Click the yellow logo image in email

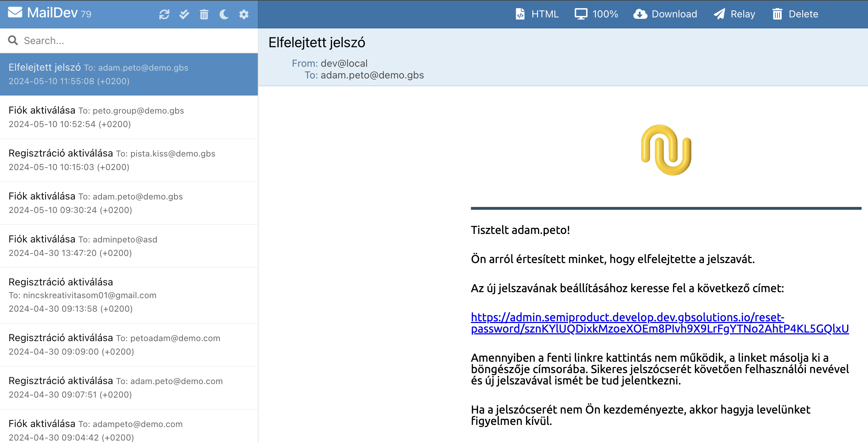pos(666,150)
